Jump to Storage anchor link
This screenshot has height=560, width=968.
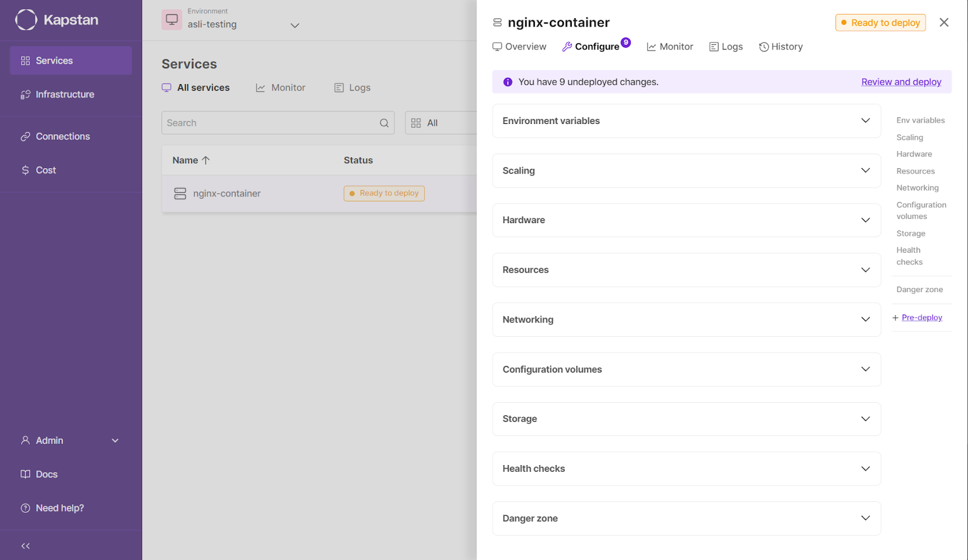pos(911,233)
